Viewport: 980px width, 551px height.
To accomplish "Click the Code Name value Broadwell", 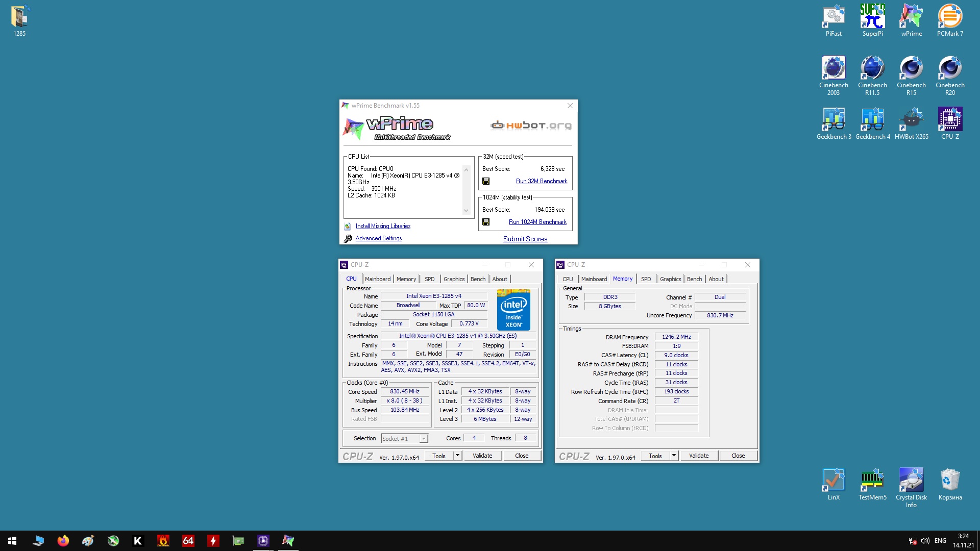I will 408,305.
